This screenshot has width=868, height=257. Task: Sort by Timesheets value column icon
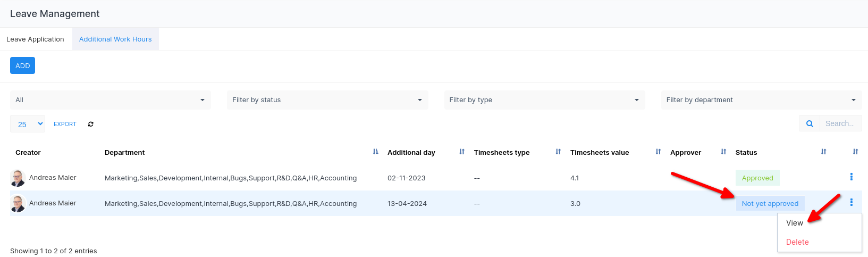(x=658, y=152)
